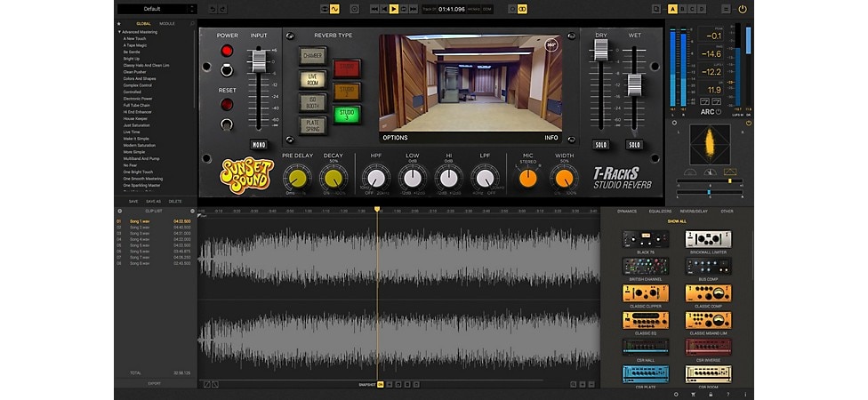Click DELETE below the preset list
The image size is (868, 400).
coord(175,202)
